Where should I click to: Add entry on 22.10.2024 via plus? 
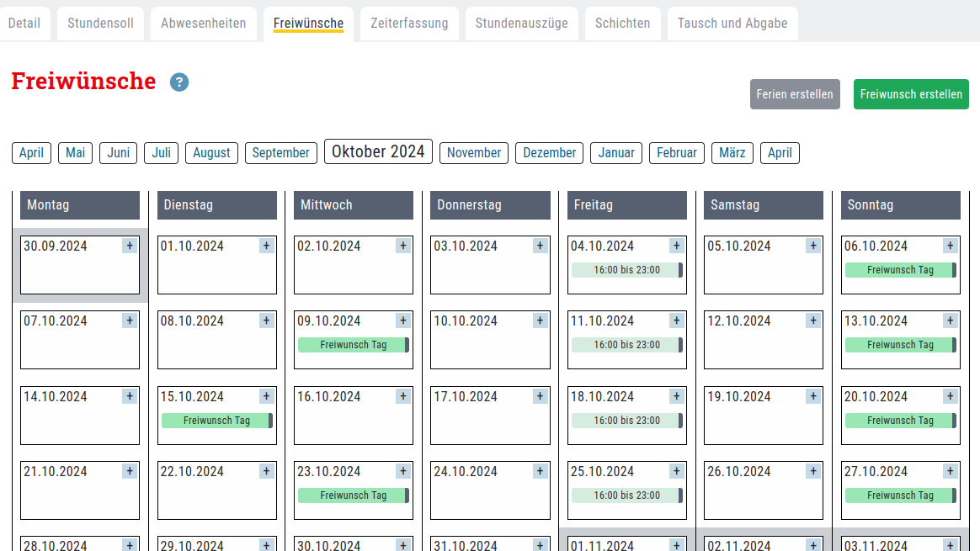coord(266,471)
